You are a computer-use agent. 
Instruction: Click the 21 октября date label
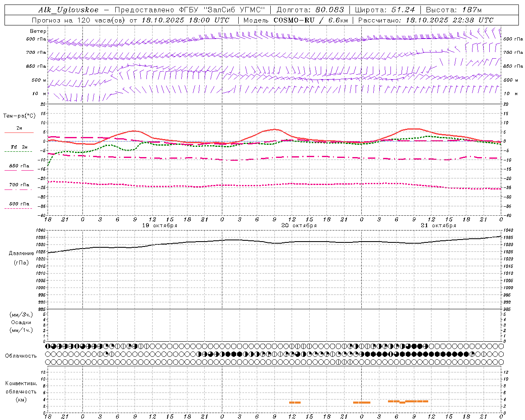[438, 226]
